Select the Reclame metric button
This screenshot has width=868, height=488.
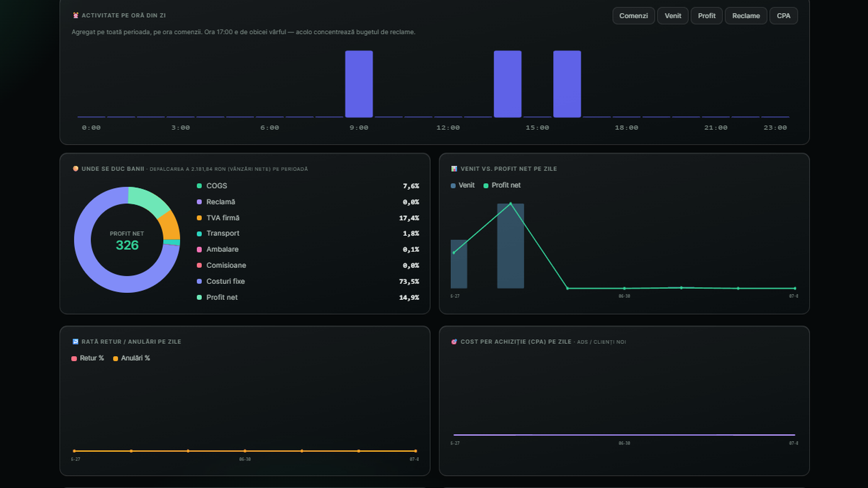tap(746, 16)
